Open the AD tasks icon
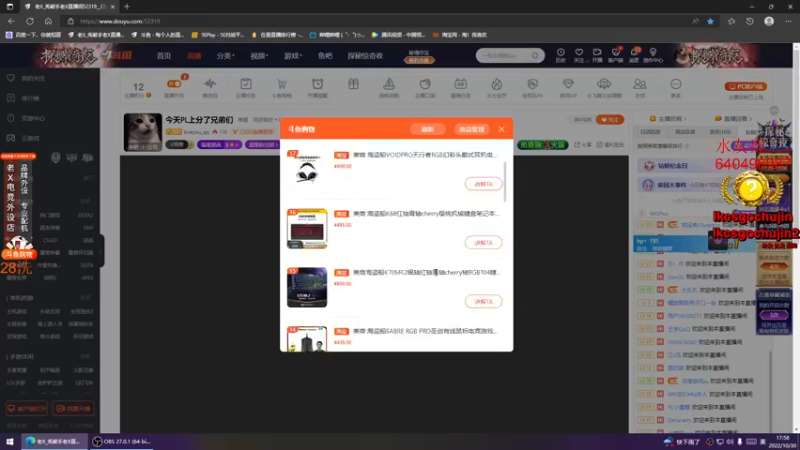Screen dimensions: 800x450 (x=460, y=84)
